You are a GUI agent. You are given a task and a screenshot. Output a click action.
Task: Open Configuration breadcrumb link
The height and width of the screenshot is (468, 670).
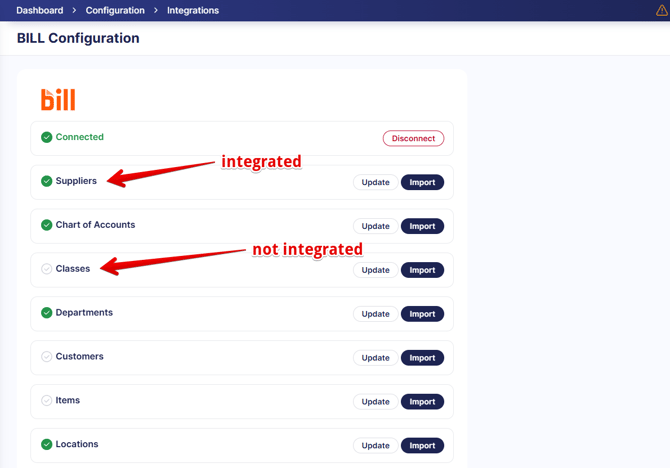pyautogui.click(x=115, y=10)
